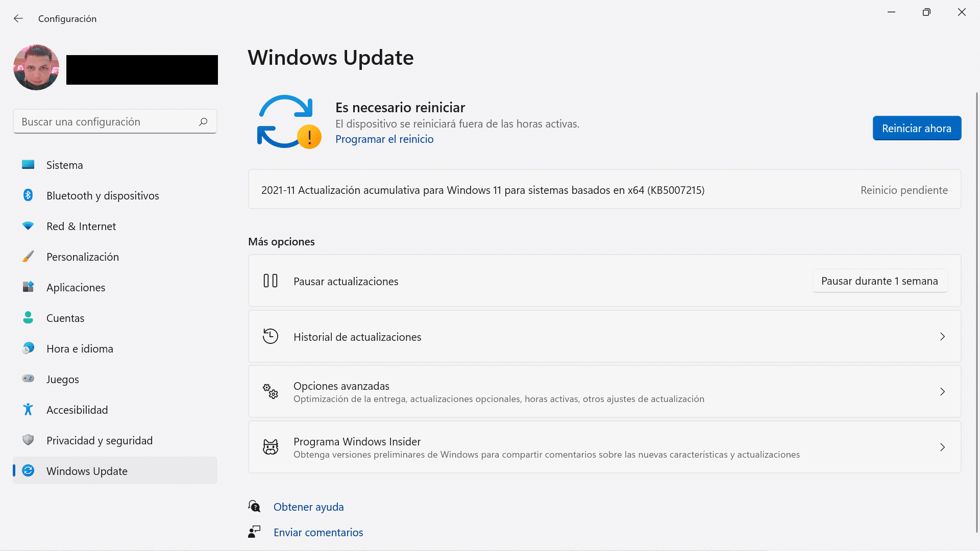The image size is (980, 551).
Task: Go back using the back arrow
Action: [x=18, y=18]
